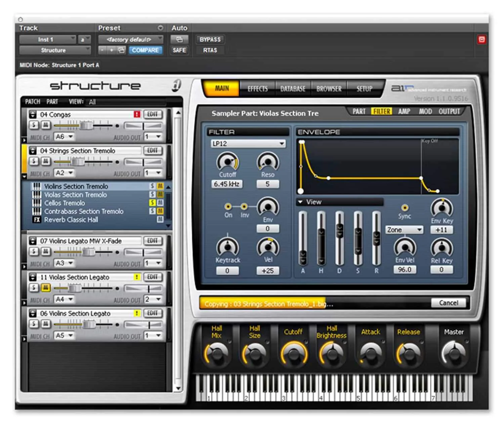Open the MIDI CH A6 dropdown for 04 Congas
The image size is (504, 425).
point(65,137)
